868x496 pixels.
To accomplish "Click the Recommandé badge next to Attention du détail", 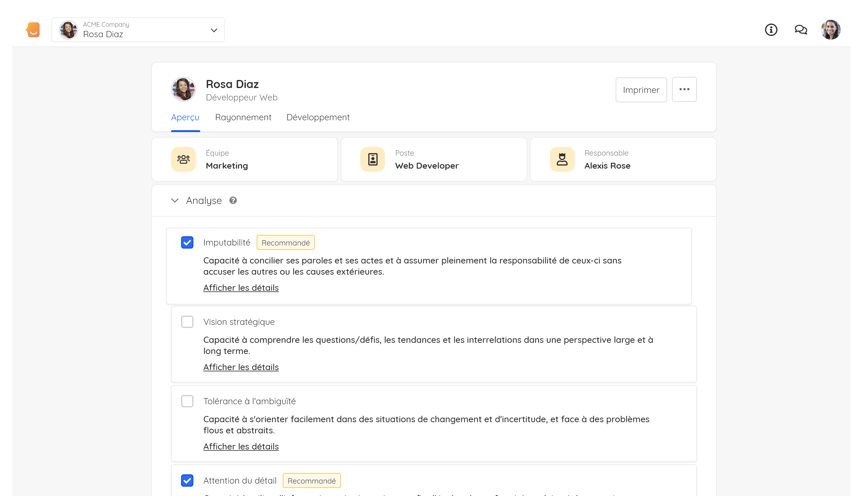I will pyautogui.click(x=312, y=481).
